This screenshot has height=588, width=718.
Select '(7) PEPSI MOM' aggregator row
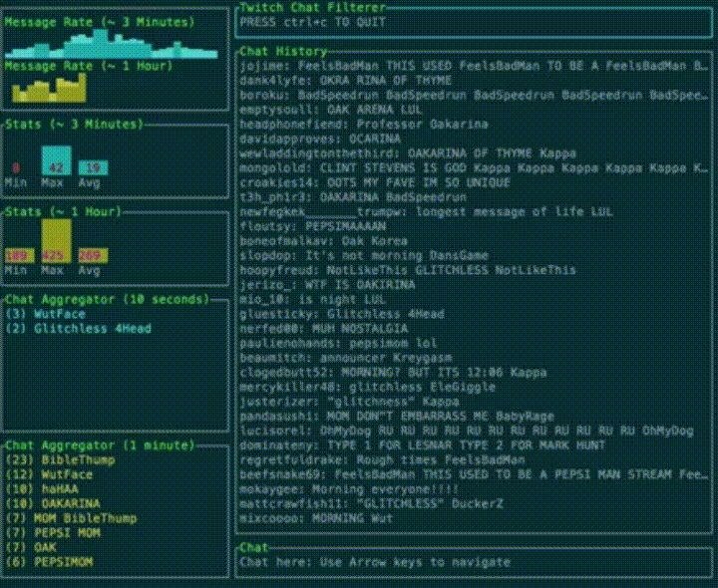tap(53, 533)
